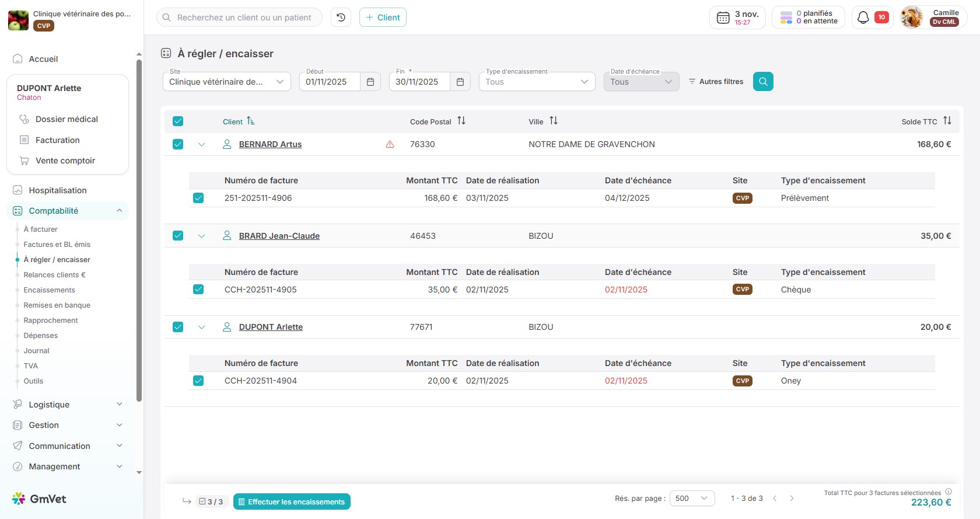The height and width of the screenshot is (519, 980).
Task: Open the notifications bell
Action: pos(863,18)
